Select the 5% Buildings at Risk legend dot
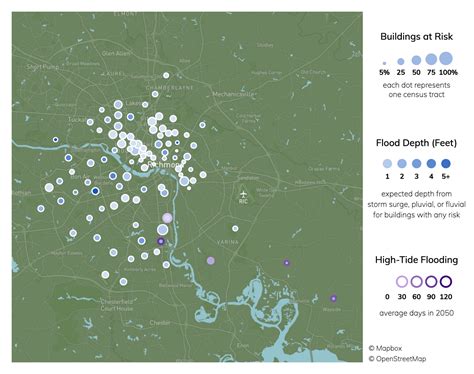Screen dimensions: 474x374 click(x=384, y=63)
